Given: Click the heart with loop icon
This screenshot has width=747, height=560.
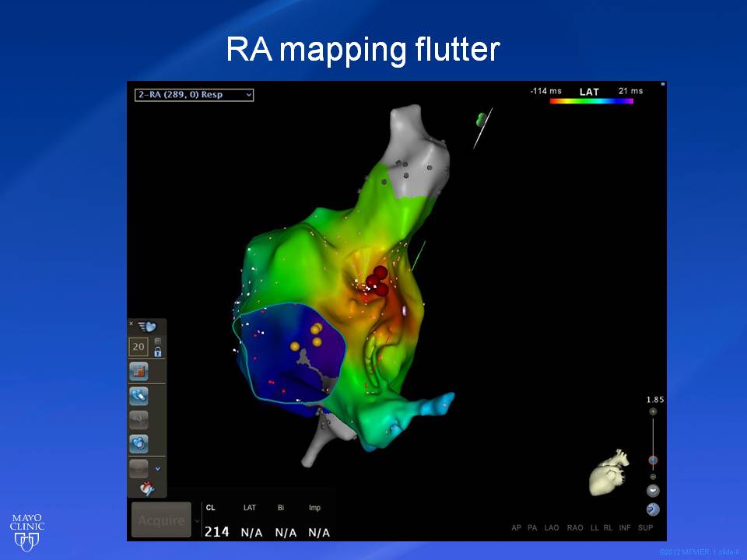Looking at the screenshot, I should pos(139,443).
